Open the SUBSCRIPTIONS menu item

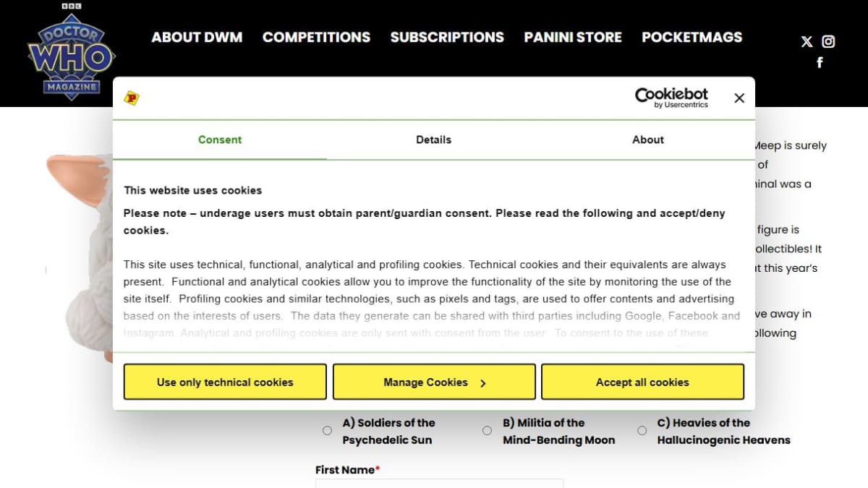[447, 37]
